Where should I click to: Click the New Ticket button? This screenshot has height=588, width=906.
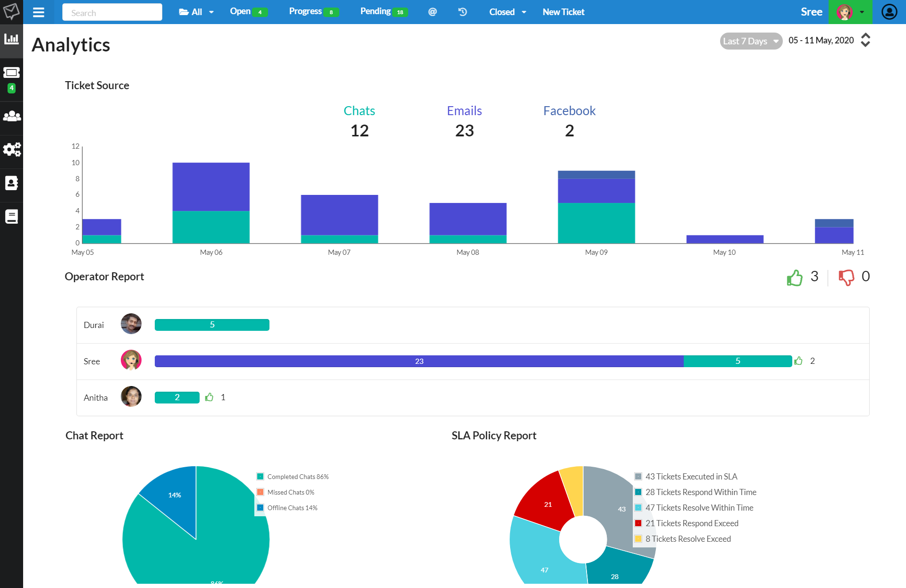563,12
